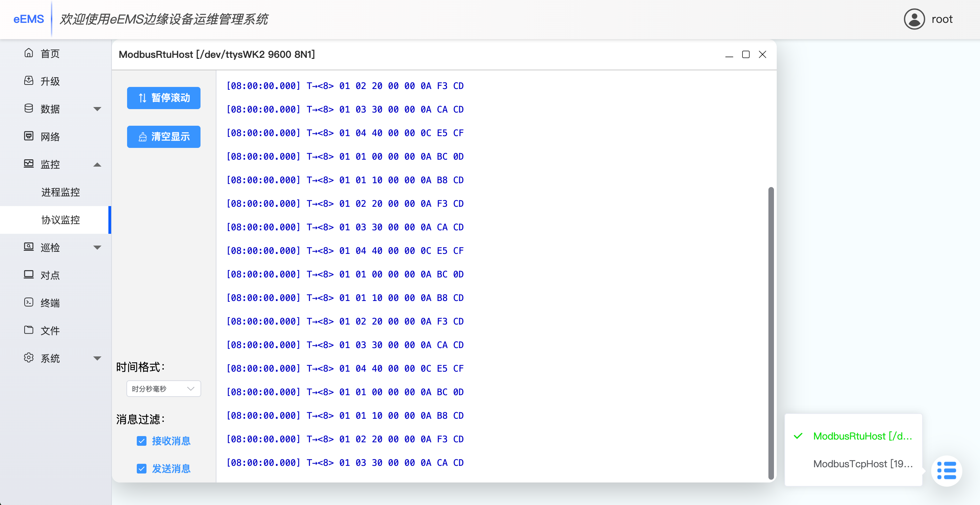The width and height of the screenshot is (980, 505).
Task: Click the monitor chart icon beside 监控
Action: pyautogui.click(x=28, y=164)
